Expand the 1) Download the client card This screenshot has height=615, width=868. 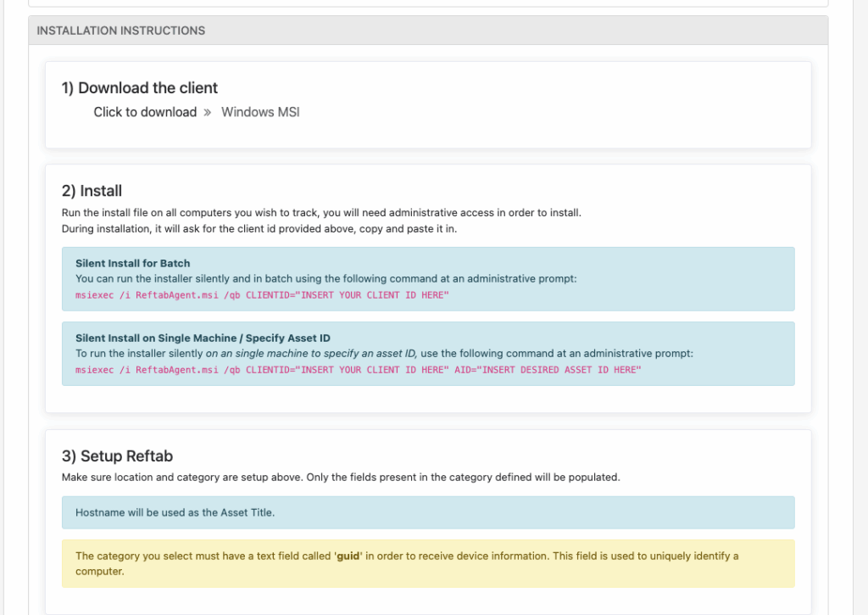139,87
